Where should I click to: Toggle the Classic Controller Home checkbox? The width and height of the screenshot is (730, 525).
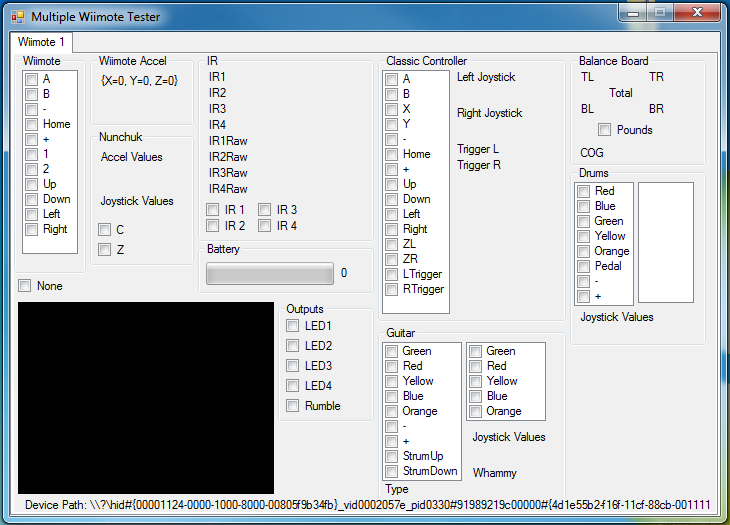392,155
